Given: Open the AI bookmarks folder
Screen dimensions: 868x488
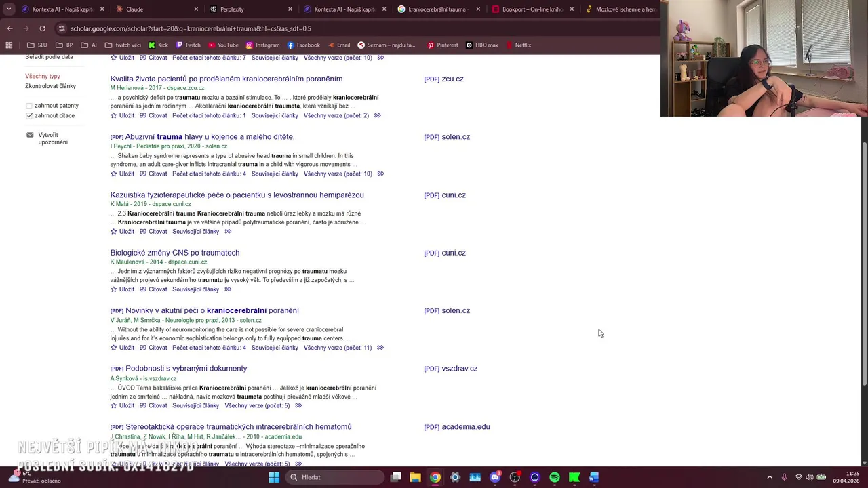Looking at the screenshot, I should (x=89, y=45).
